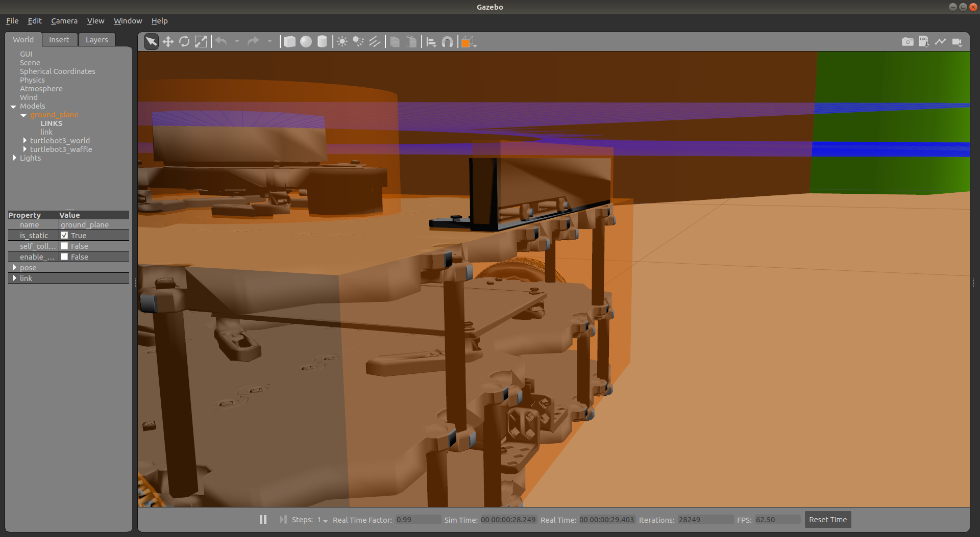Viewport: 980px width, 537px height.
Task: Expand the turtlebot3_waffle model entry
Action: tap(26, 149)
